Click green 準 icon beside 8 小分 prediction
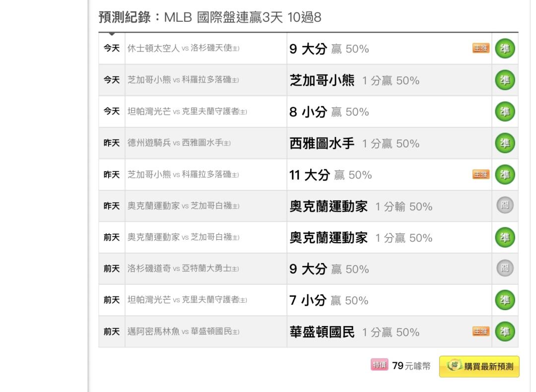This screenshot has width=536, height=392. click(506, 112)
